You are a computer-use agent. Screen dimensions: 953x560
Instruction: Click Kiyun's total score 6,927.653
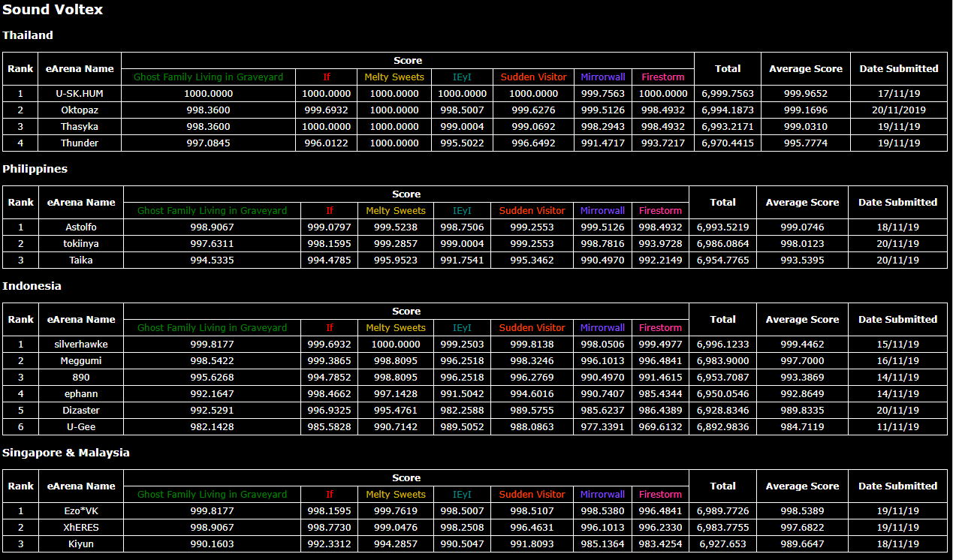(722, 544)
